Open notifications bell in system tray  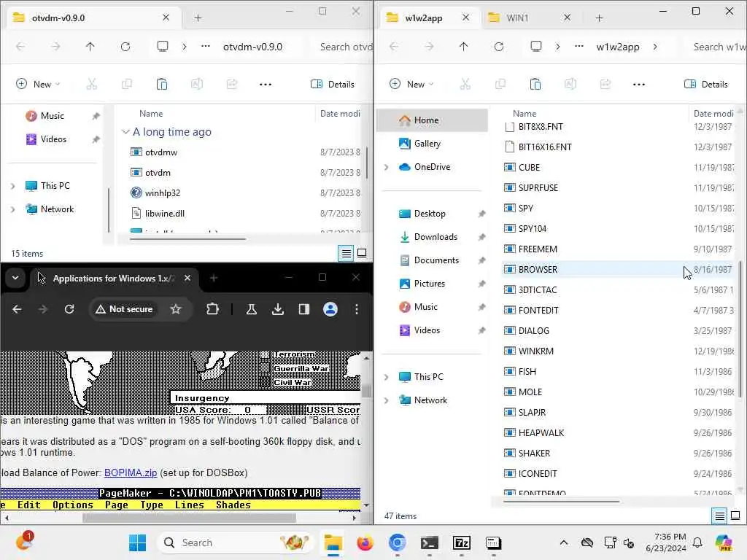pyautogui.click(x=697, y=542)
